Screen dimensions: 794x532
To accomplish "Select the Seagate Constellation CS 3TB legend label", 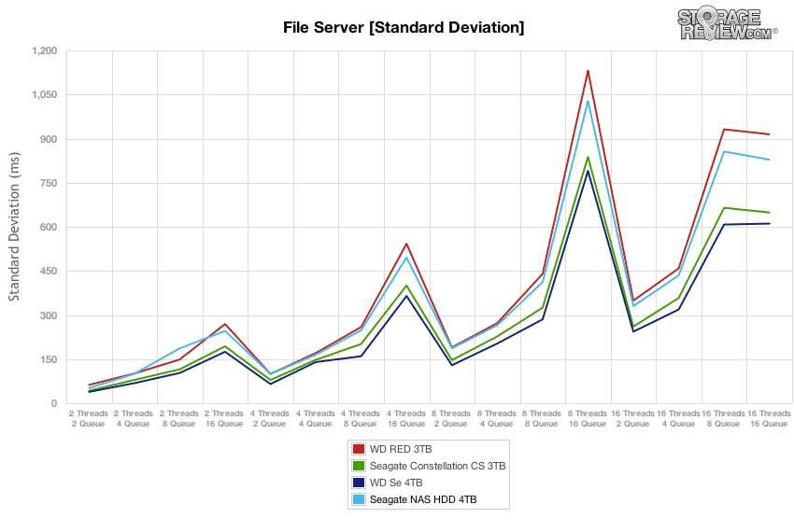I will point(437,466).
